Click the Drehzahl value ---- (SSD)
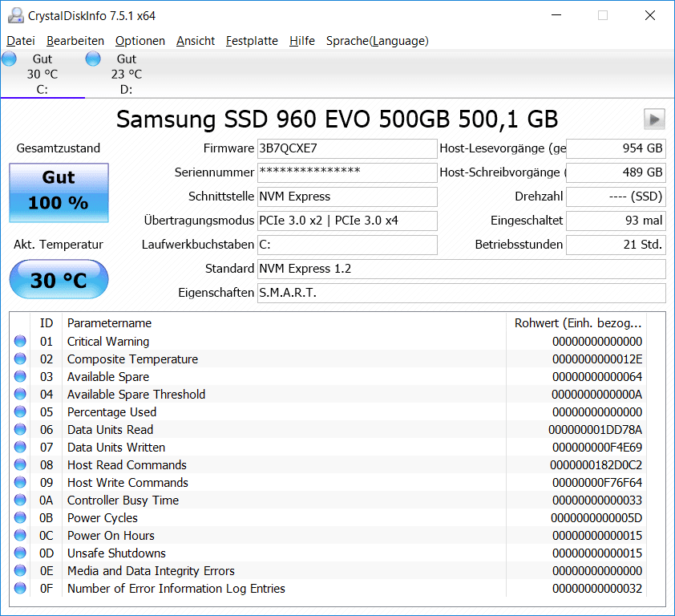Screen dimensions: 675x616 point(616,197)
